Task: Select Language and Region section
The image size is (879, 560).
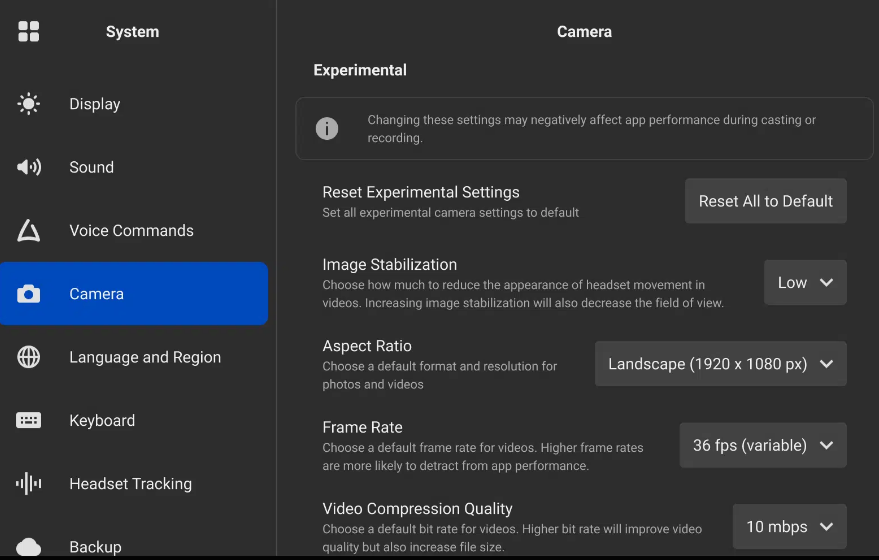Action: [134, 357]
